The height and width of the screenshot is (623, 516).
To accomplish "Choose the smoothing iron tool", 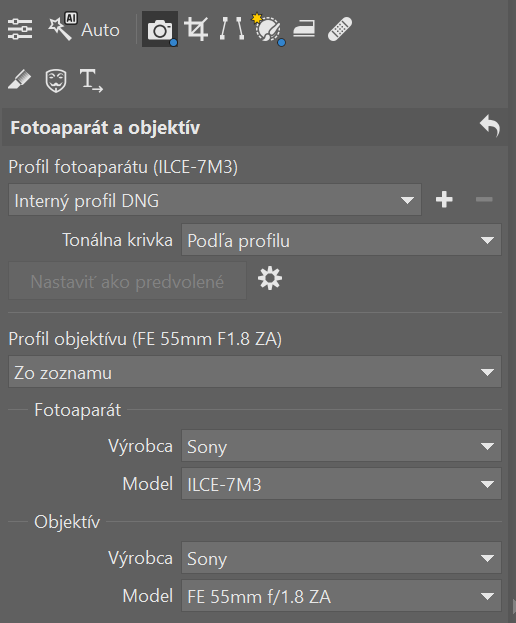I will 304,29.
